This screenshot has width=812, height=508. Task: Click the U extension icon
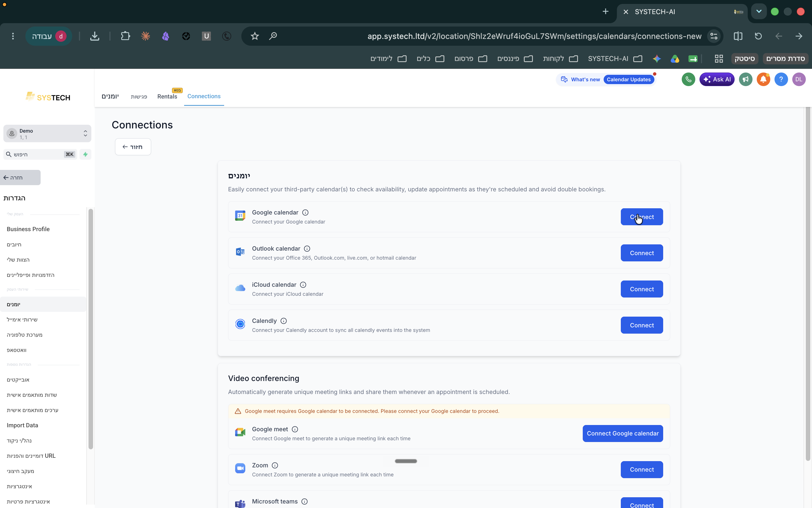click(206, 36)
